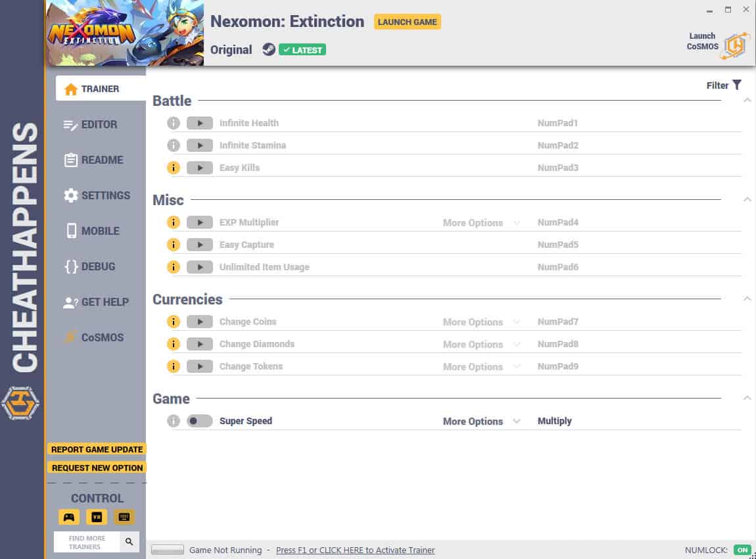Expand More Options for Change Tokens
The image size is (756, 559).
coord(481,366)
